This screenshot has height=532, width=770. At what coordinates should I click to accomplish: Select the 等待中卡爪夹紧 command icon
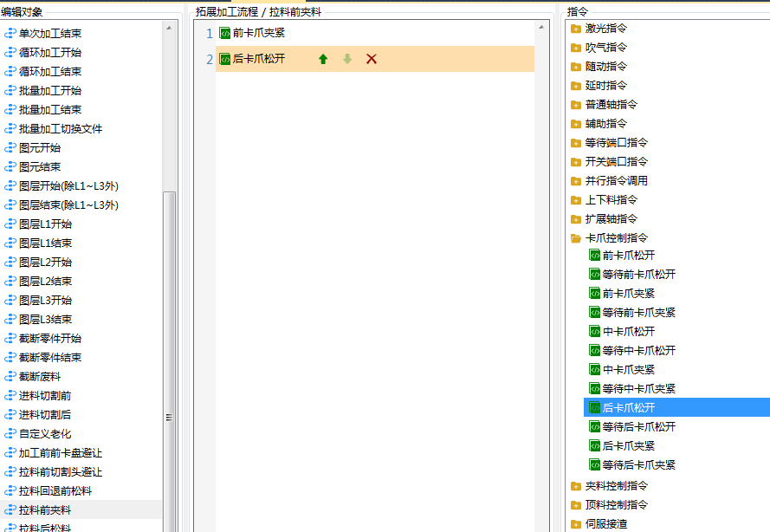(595, 388)
